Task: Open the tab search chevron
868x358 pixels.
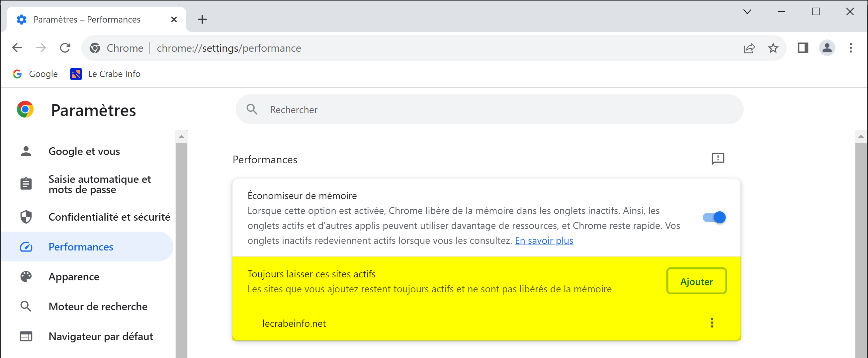Action: [747, 12]
